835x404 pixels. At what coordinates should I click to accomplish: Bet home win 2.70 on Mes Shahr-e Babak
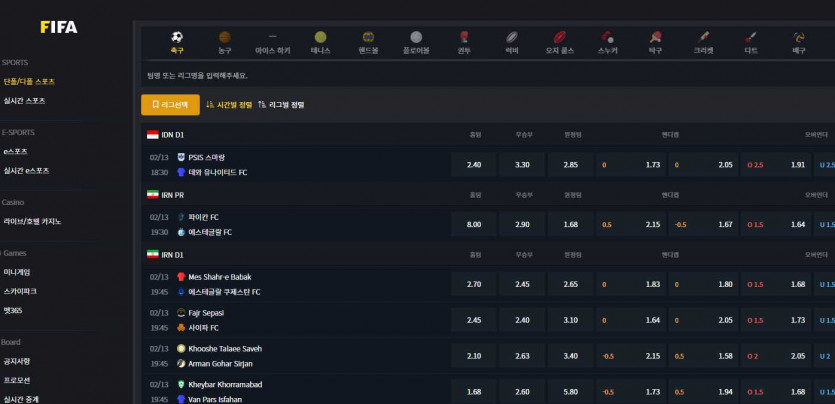point(473,284)
